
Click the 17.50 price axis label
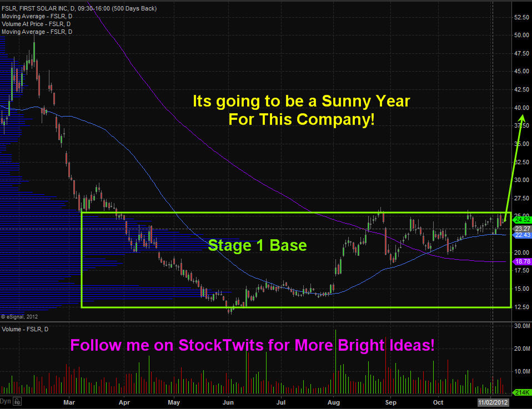(x=522, y=270)
